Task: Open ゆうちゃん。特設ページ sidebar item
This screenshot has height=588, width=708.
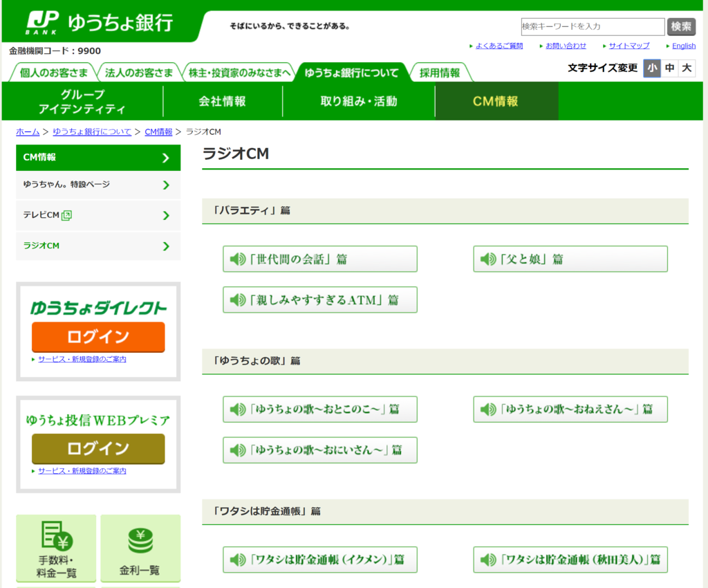Action: (98, 185)
